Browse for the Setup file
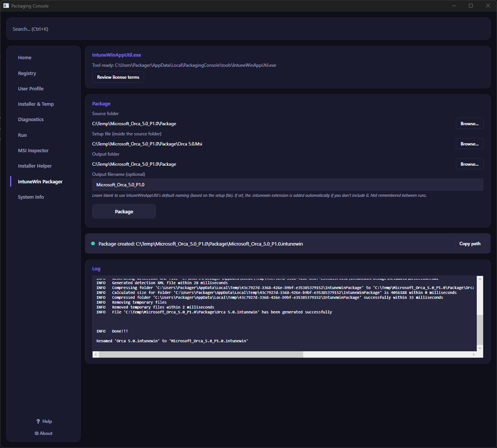Image resolution: width=497 pixels, height=448 pixels. (470, 144)
